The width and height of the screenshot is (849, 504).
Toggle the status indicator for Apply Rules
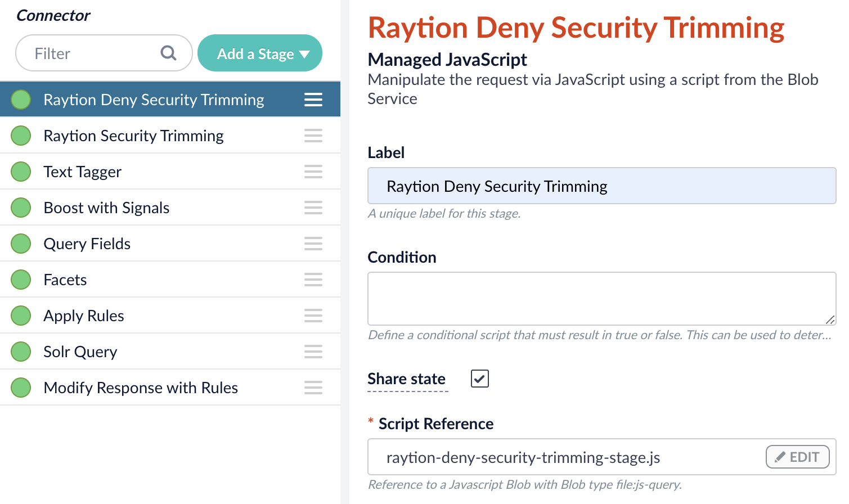tap(20, 315)
